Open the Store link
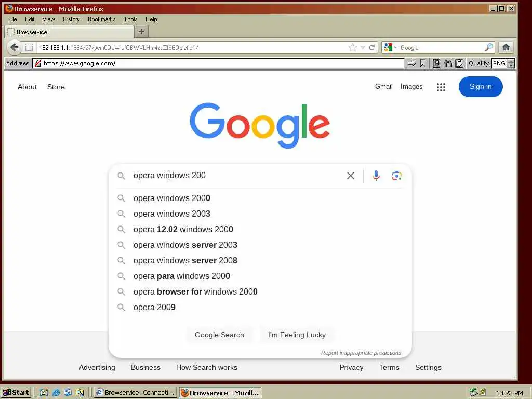Viewport: 532px width, 399px height. [56, 87]
